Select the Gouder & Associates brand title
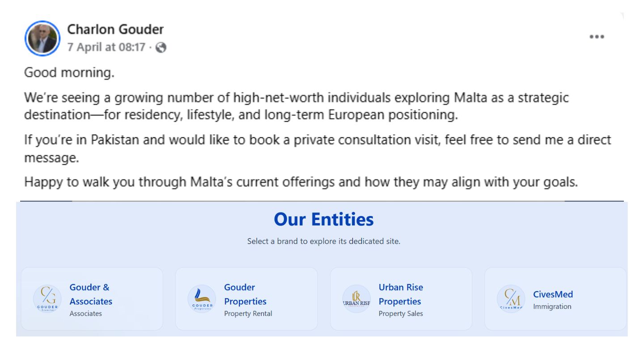 90,294
